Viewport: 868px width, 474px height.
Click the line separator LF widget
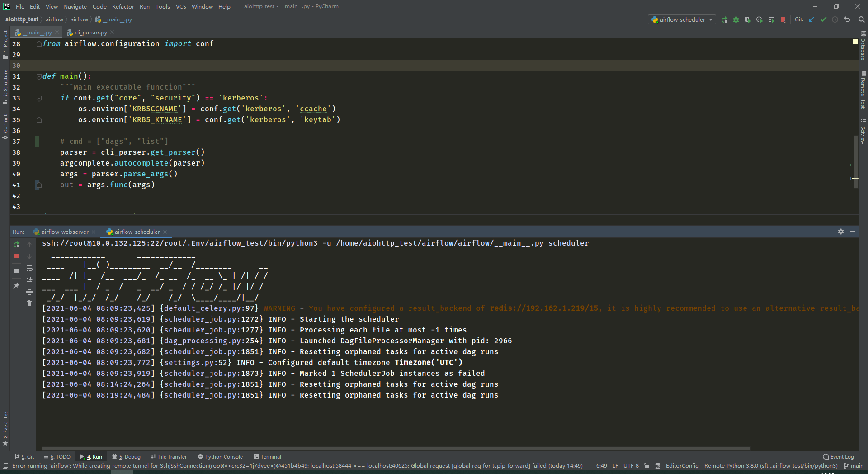coord(615,466)
